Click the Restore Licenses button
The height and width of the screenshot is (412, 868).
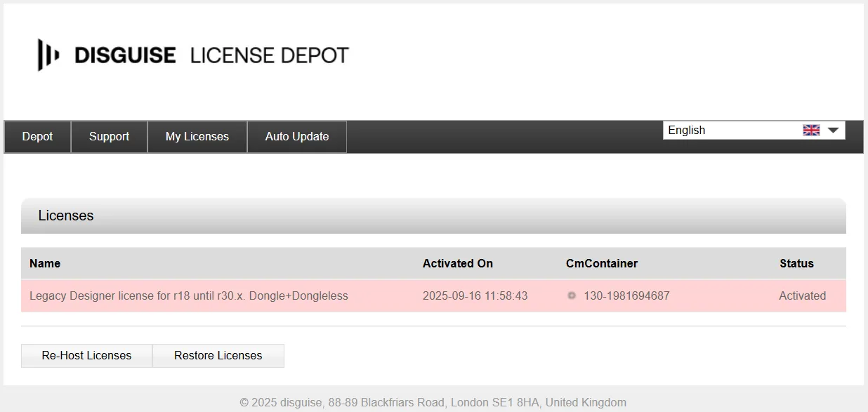coord(218,355)
